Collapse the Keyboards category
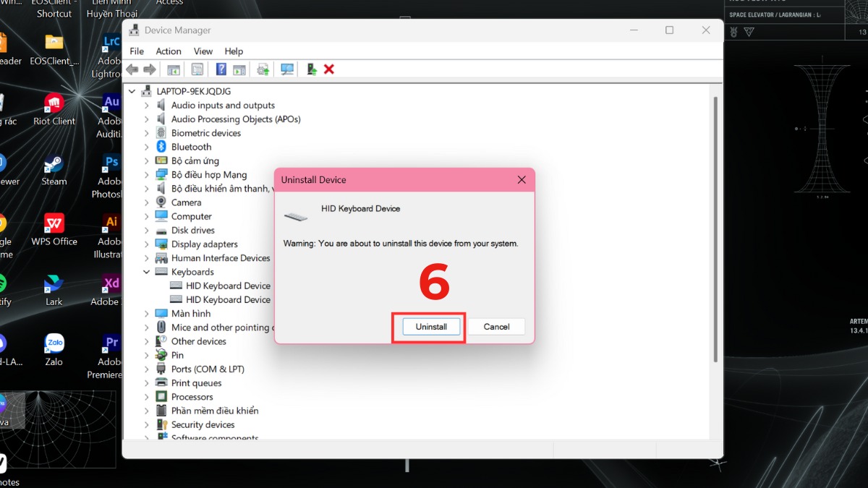 pos(148,271)
